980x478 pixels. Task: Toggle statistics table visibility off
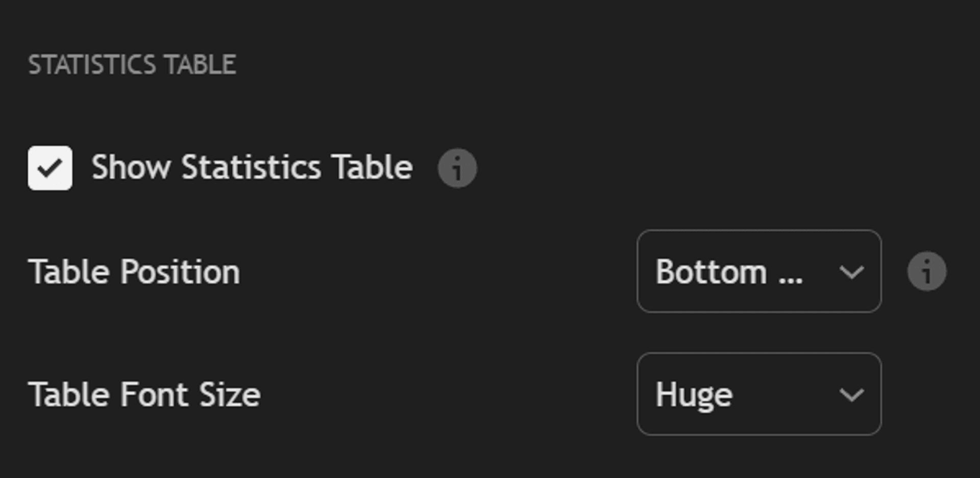coord(50,168)
